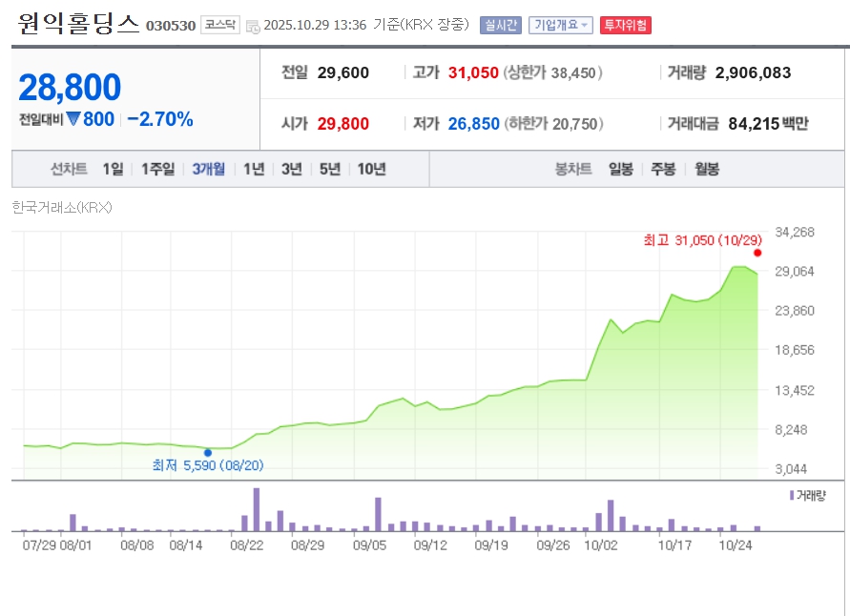Select the 1주일 chart period

tap(157, 169)
